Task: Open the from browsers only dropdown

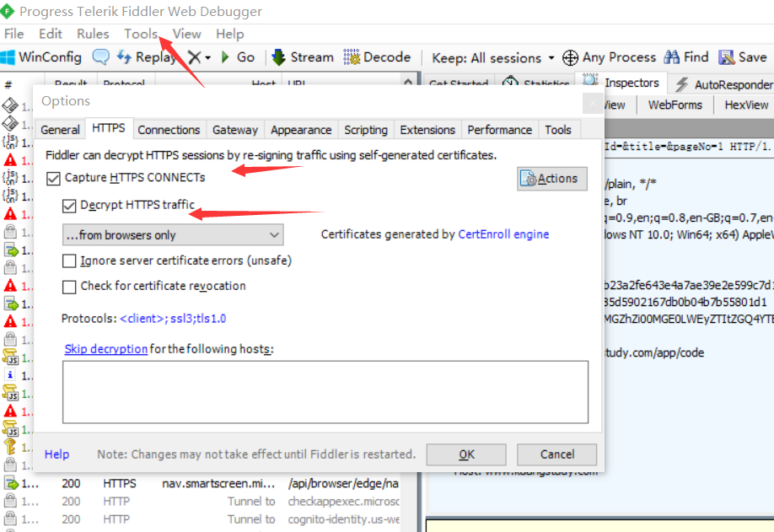Action: 173,234
